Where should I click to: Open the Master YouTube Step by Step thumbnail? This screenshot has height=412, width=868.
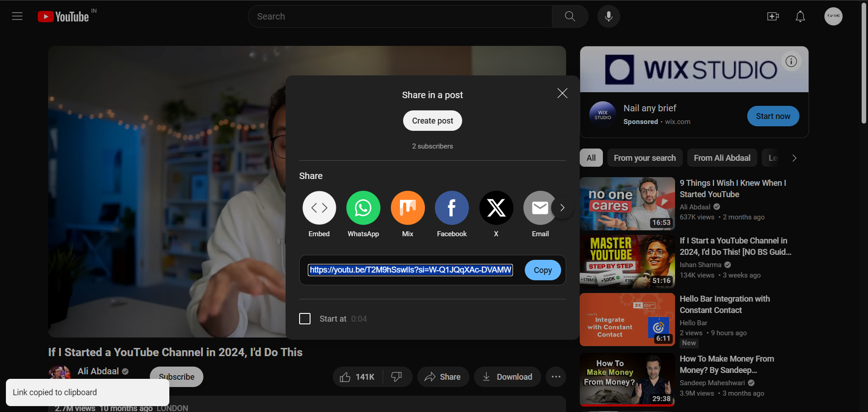(x=627, y=262)
